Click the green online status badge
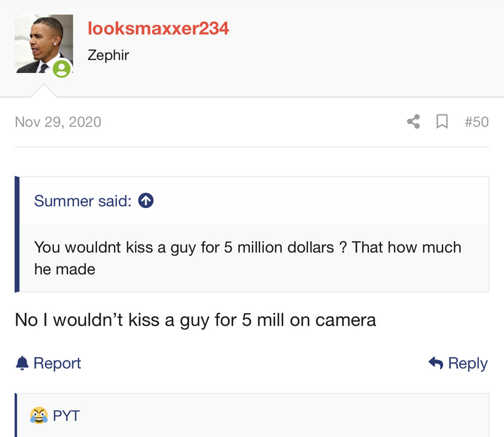The width and height of the screenshot is (504, 437). (x=61, y=68)
